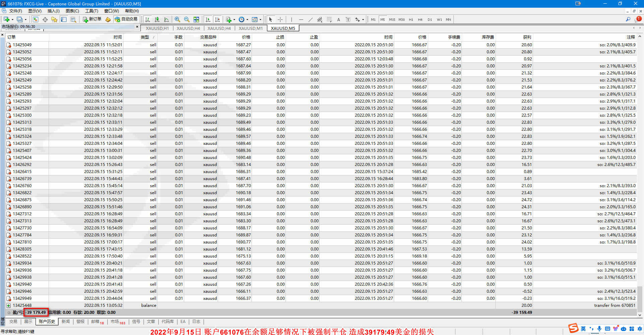
Task: Select the Horizontal Line drawing tool
Action: point(301,19)
